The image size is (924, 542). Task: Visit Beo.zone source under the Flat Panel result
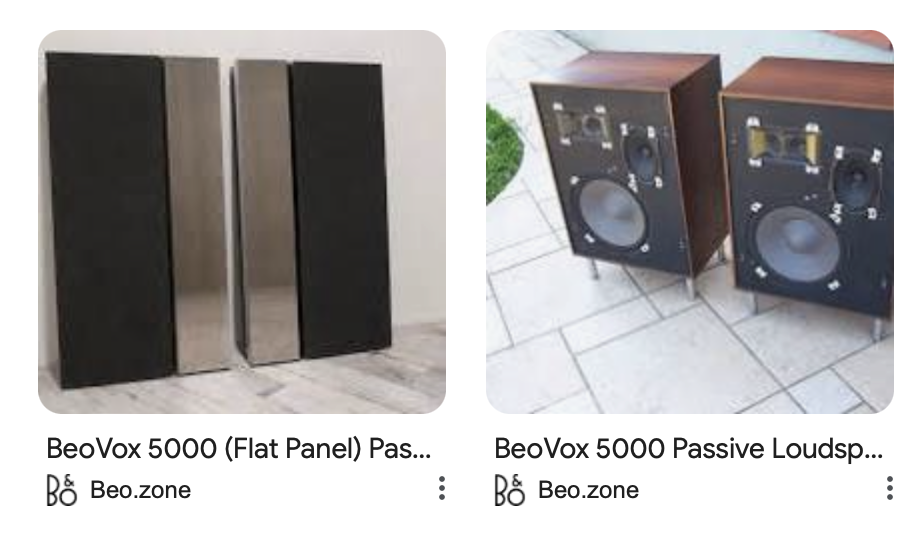(140, 490)
